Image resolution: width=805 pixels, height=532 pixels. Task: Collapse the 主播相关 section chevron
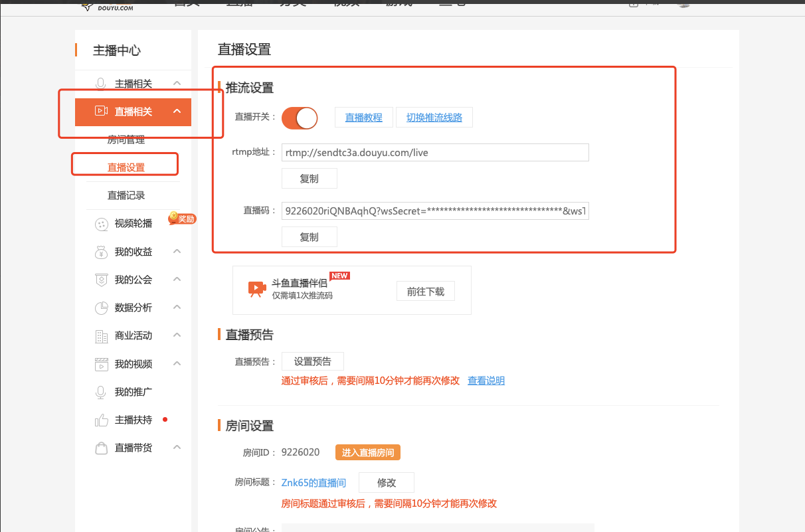(177, 83)
